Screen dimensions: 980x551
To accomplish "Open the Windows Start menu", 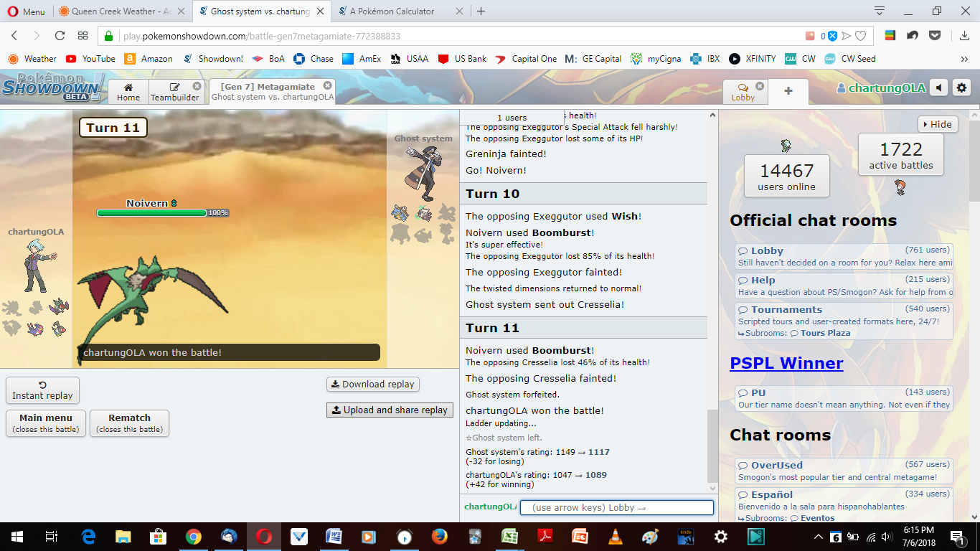I will 17,536.
